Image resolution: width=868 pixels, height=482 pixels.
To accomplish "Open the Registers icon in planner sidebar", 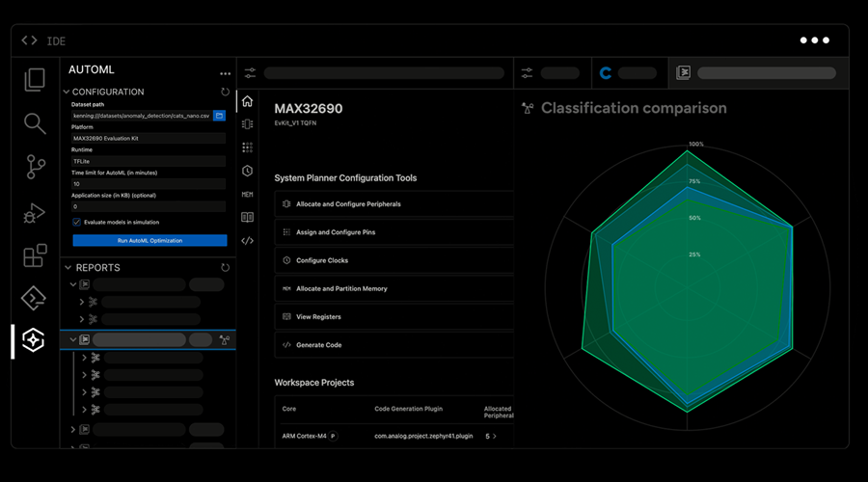I will 248,217.
